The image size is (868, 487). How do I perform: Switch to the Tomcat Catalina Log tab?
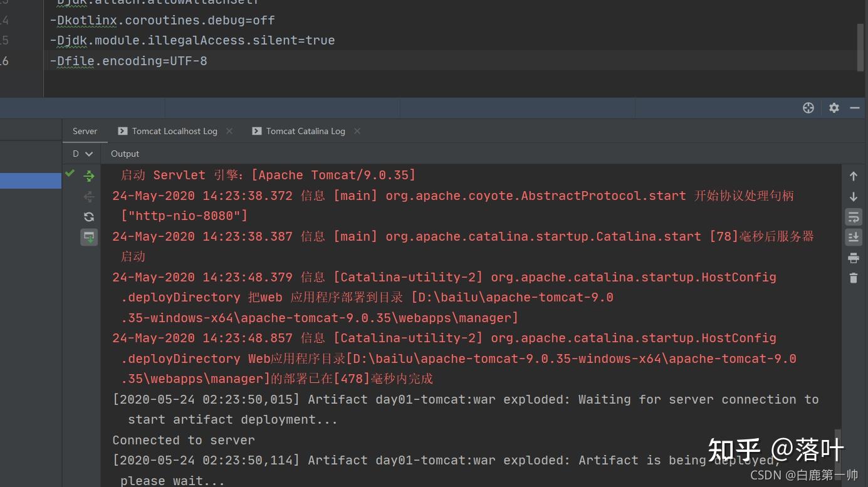click(305, 131)
